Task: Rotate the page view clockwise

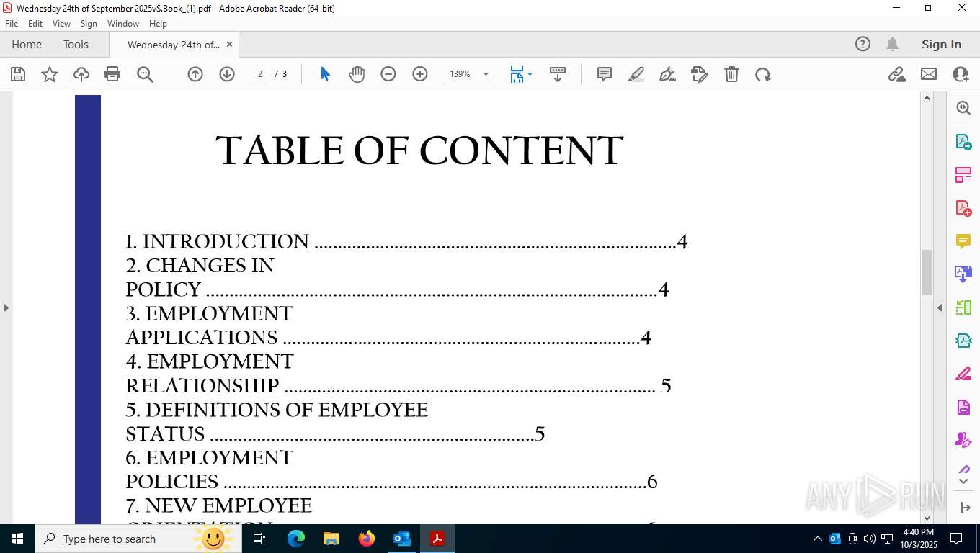Action: (763, 74)
